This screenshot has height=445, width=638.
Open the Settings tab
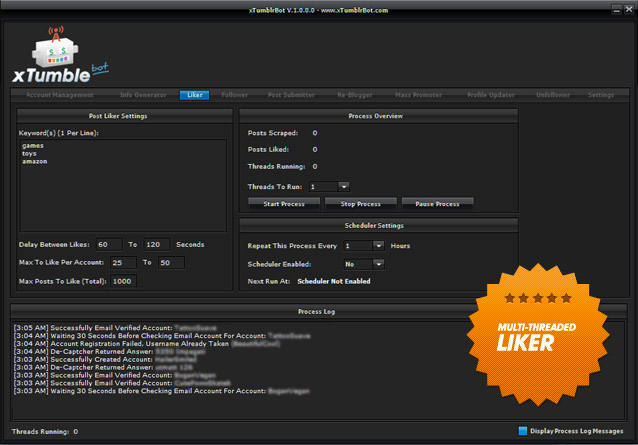pos(601,95)
